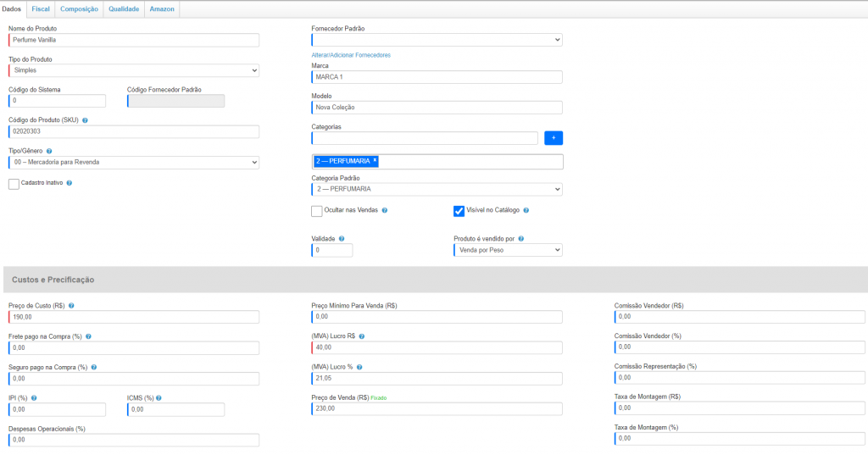This screenshot has height=455, width=868.
Task: Click the Taxa de Montagem (%) field
Action: point(739,438)
